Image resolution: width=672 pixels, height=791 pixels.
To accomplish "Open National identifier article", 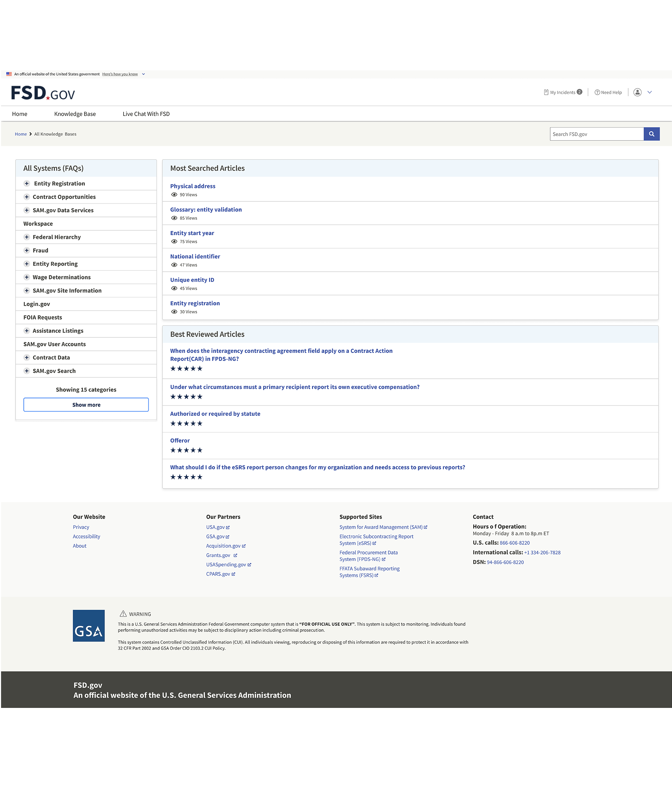I will (x=195, y=256).
